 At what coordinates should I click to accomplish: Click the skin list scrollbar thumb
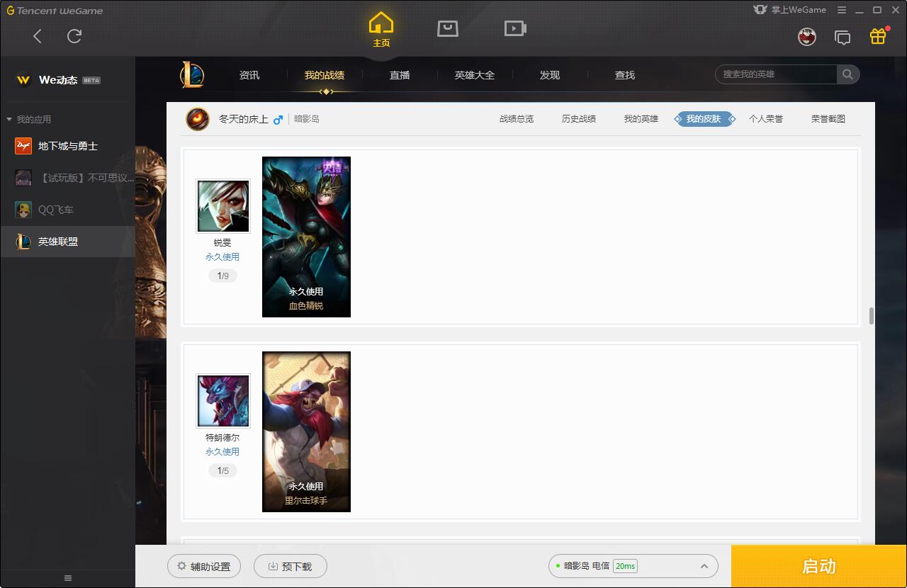click(x=871, y=316)
